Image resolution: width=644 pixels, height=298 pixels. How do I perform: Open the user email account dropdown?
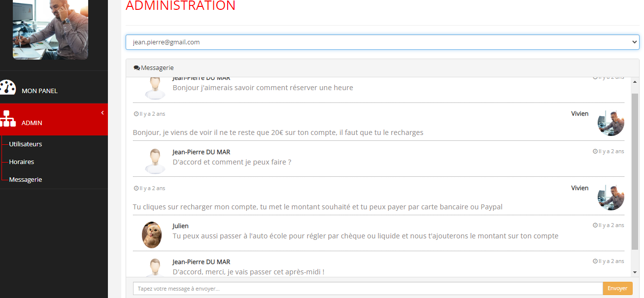coord(634,42)
